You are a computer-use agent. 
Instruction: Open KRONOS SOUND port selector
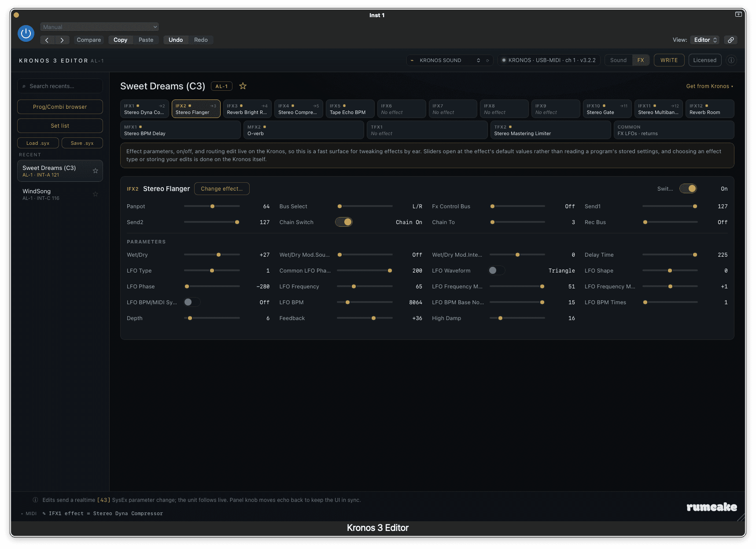coord(449,60)
